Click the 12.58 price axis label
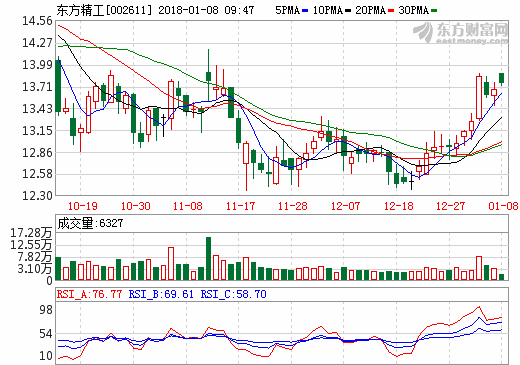This screenshot has height=365, width=520. 37,174
